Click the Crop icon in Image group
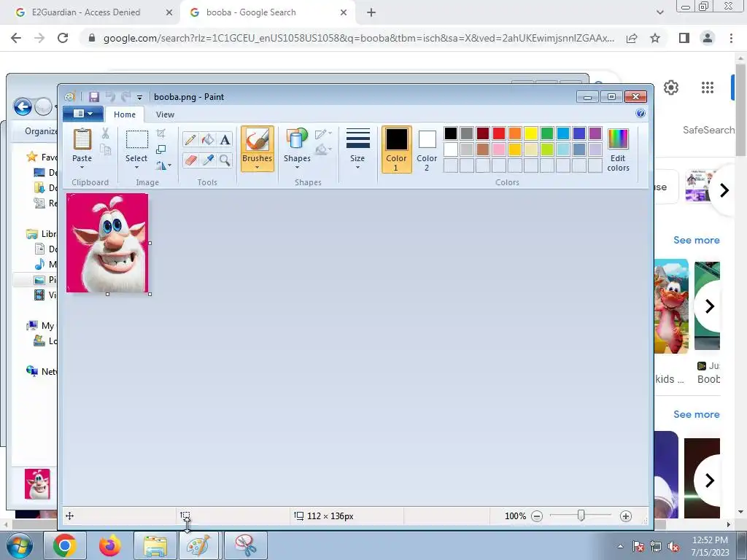Viewport: 747px width, 560px height. pos(161,133)
